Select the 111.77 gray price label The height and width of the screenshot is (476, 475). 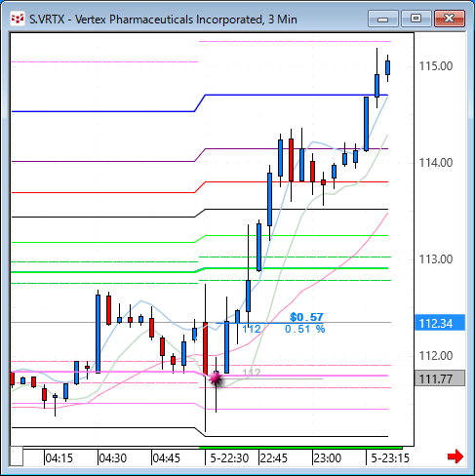(440, 378)
